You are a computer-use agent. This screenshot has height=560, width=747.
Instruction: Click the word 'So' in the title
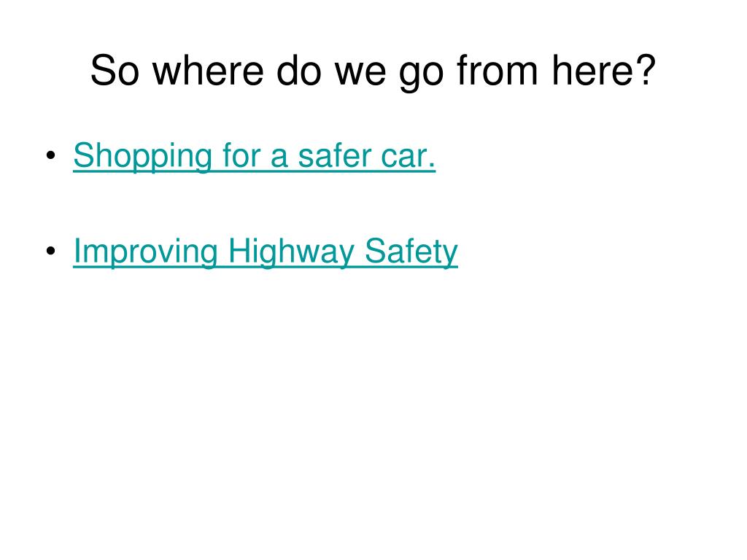115,71
